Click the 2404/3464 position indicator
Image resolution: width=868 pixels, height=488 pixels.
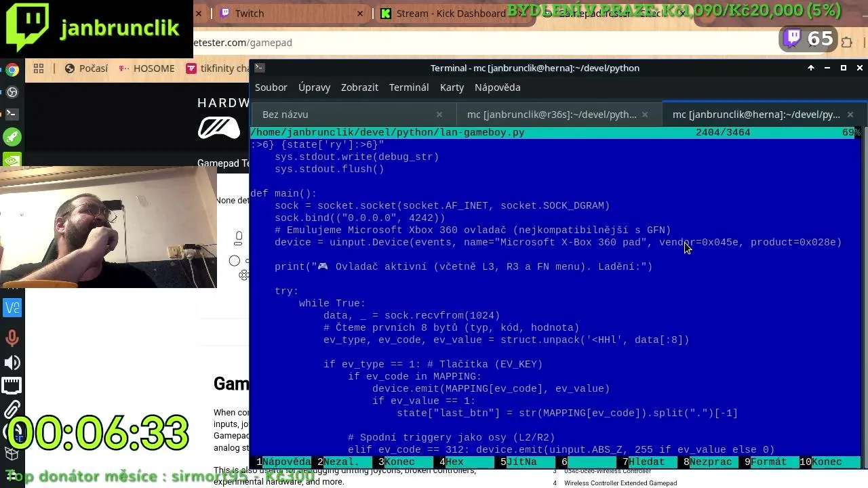[x=723, y=132]
